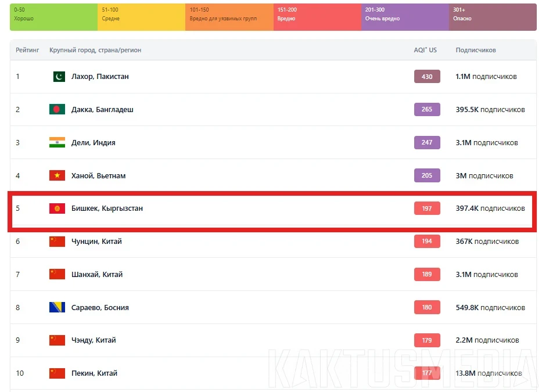Click the Kyrgyzstan flag next to Бишкек
This screenshot has height=392, width=542.
click(x=58, y=208)
